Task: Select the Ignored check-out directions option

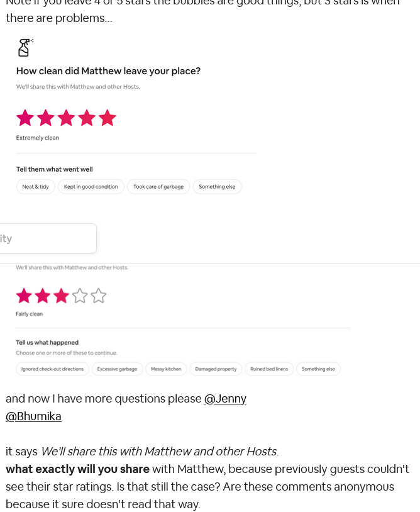Action: pos(53,369)
